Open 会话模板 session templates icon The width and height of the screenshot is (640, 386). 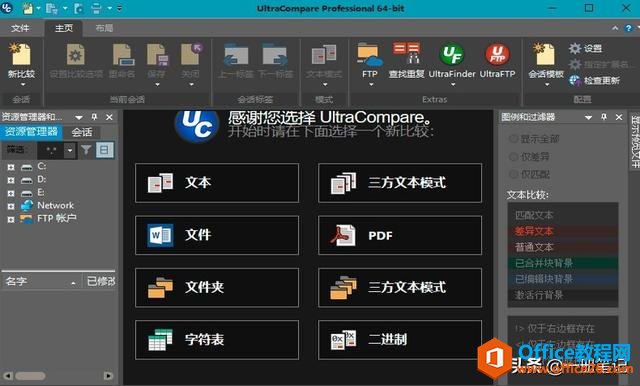[545, 55]
